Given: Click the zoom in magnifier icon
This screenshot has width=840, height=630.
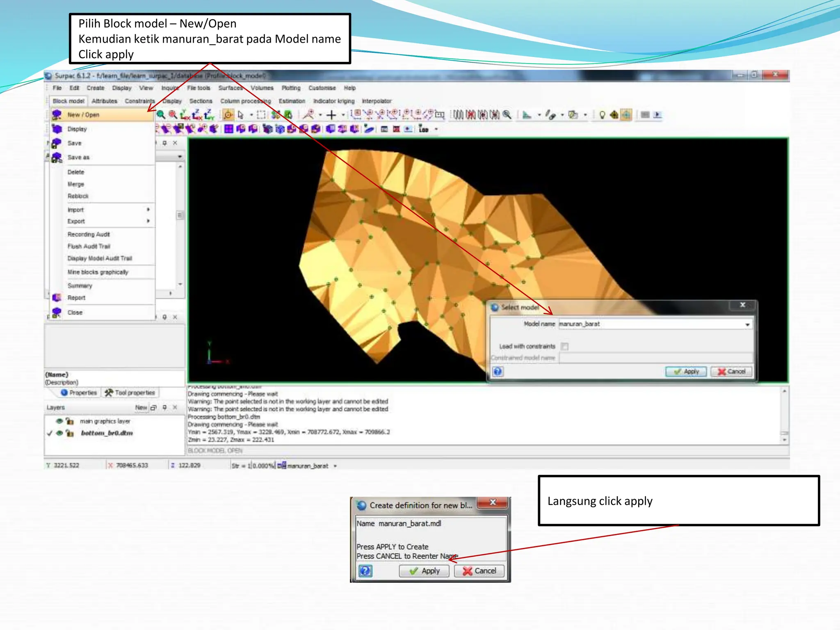Looking at the screenshot, I should pos(161,115).
